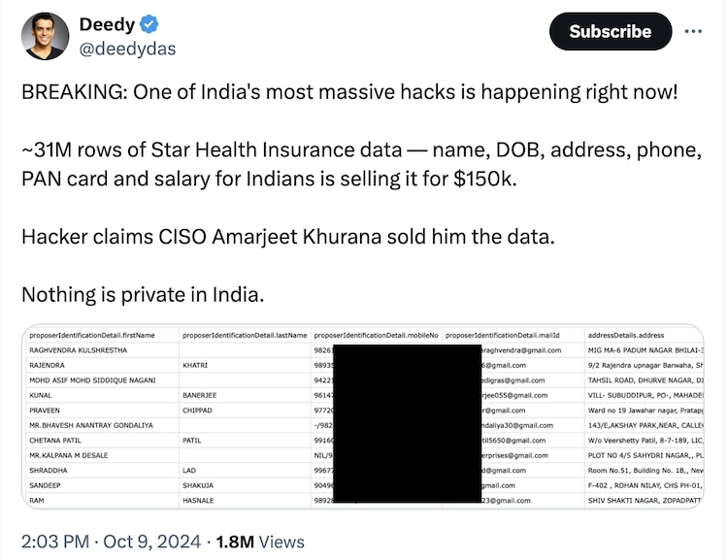Image resolution: width=728 pixels, height=560 pixels.
Task: Open the more options ellipsis menu
Action: (693, 31)
